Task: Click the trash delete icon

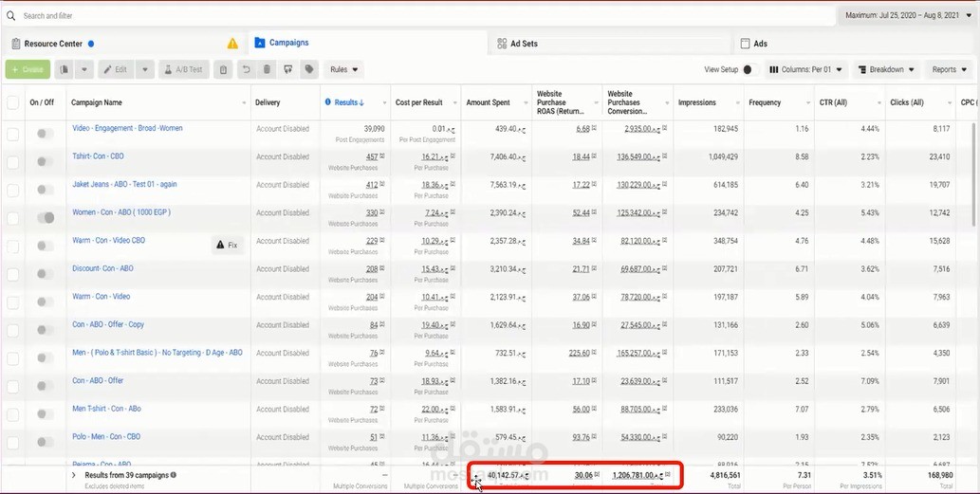Action: [267, 70]
